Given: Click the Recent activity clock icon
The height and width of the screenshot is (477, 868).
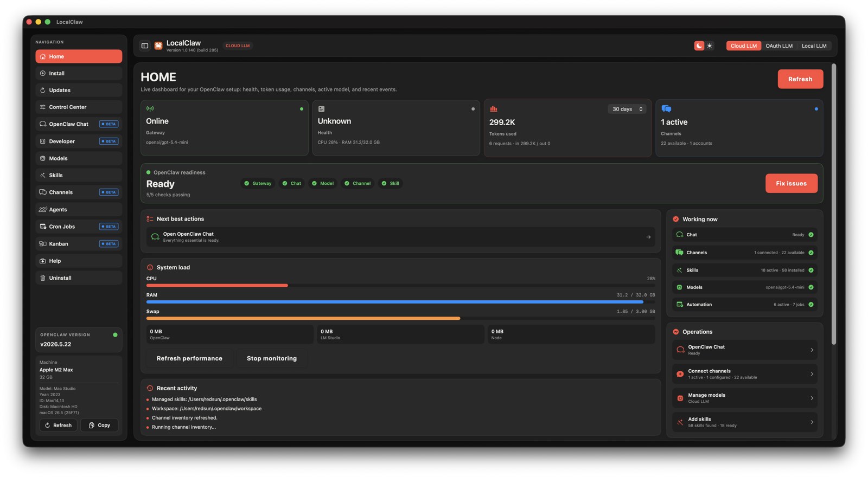Looking at the screenshot, I should [x=150, y=389].
